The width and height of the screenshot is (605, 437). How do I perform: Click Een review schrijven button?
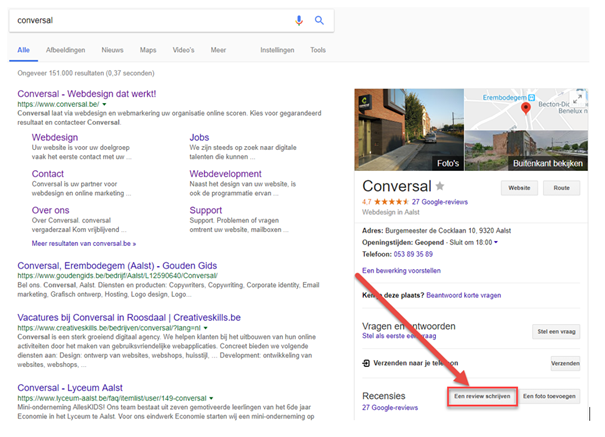(482, 396)
